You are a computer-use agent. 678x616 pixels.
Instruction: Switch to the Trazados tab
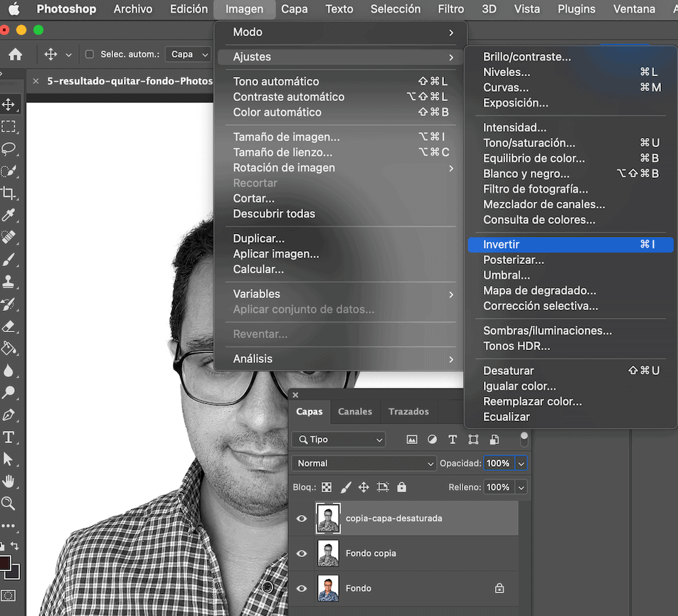coord(408,412)
